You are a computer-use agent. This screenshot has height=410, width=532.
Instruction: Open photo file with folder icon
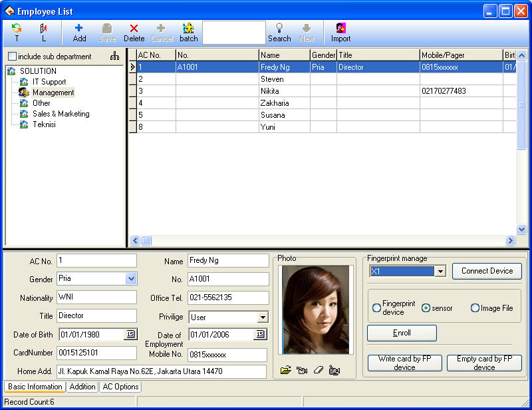tap(286, 370)
